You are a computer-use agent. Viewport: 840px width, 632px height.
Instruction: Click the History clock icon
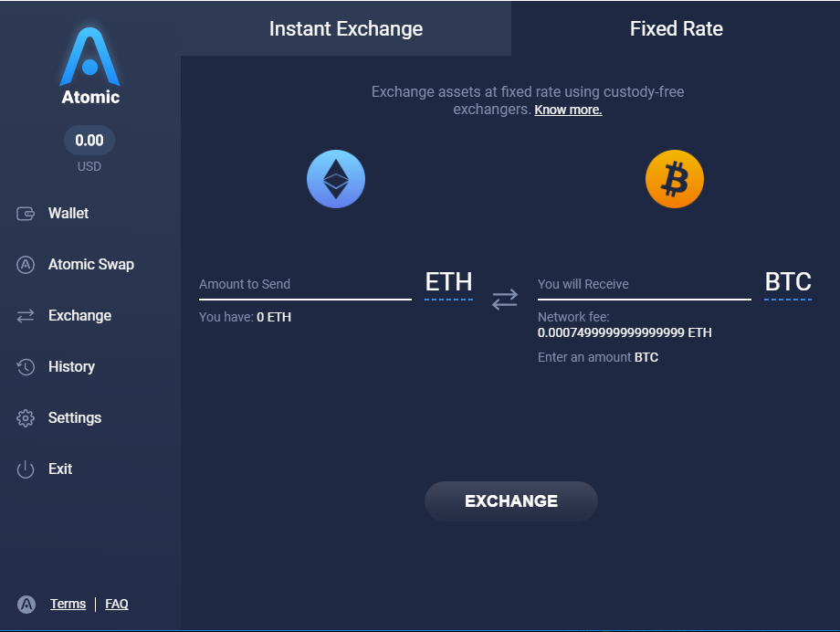(26, 367)
